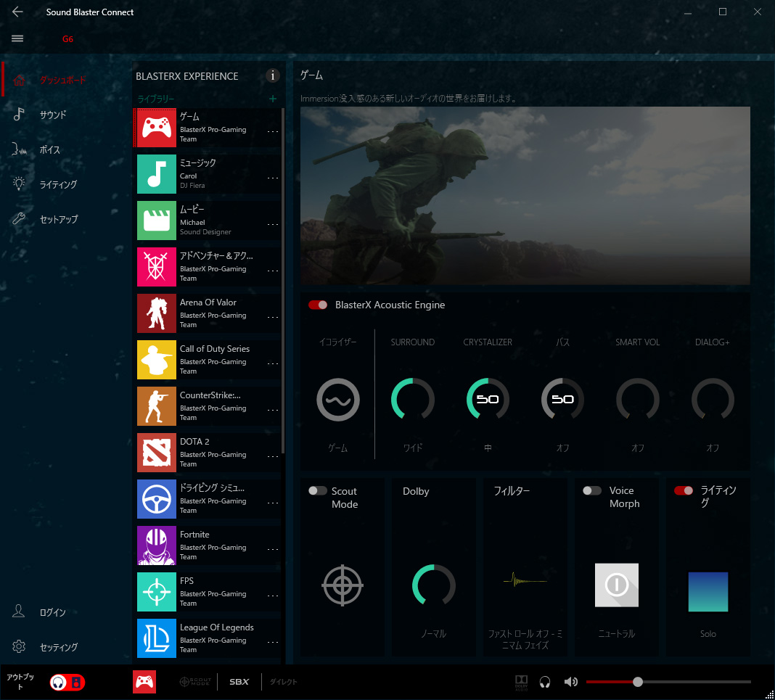Select the DOTA 2 profile icon

(157, 453)
